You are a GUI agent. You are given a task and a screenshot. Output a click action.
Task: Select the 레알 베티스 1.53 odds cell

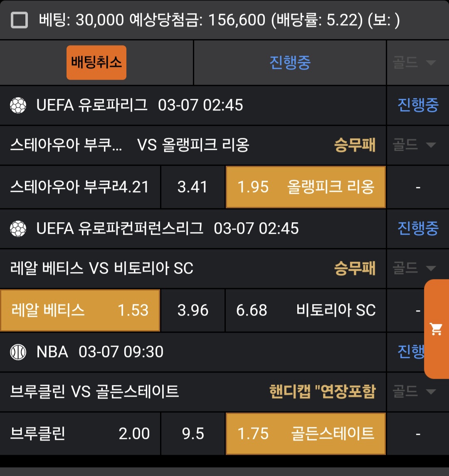(80, 310)
